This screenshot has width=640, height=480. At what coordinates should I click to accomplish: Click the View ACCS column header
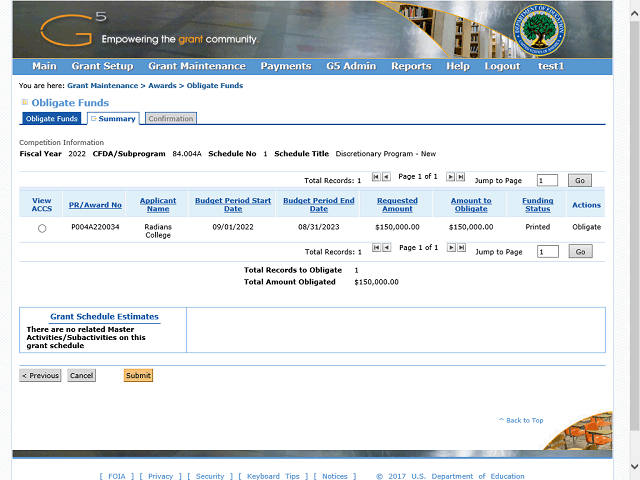click(x=42, y=204)
